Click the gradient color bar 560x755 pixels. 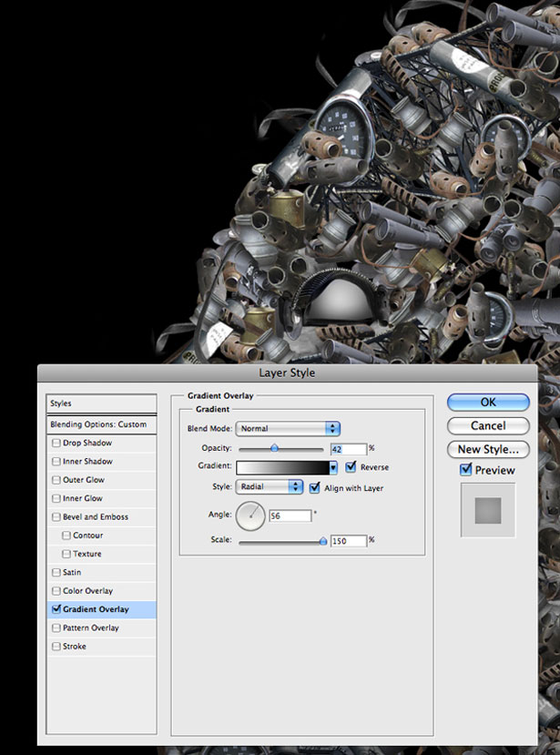tap(282, 467)
